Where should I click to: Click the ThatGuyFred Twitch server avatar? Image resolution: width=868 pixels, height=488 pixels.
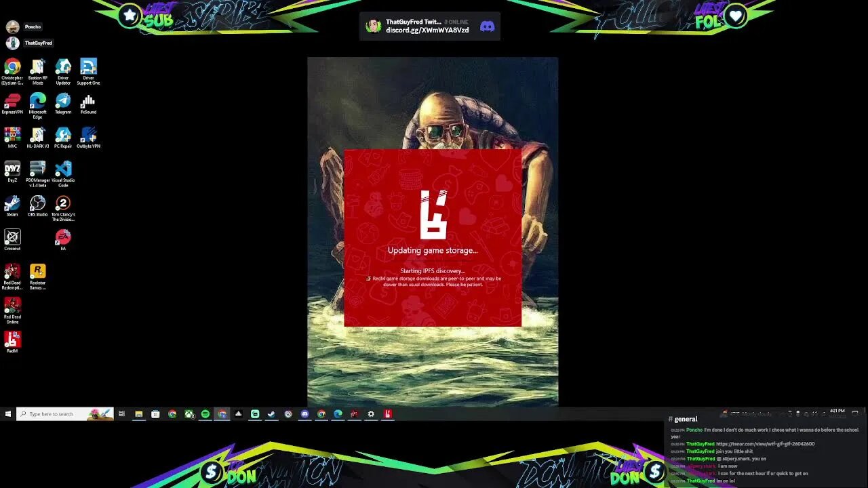(x=374, y=26)
